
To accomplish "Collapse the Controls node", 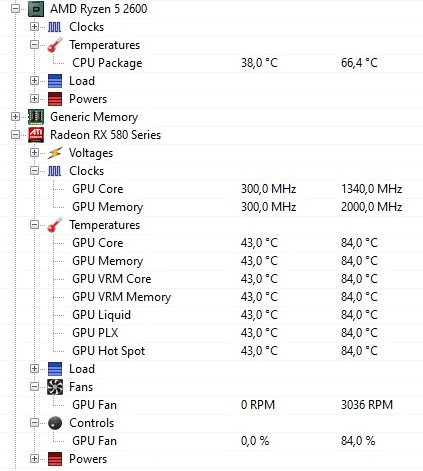I will (34, 423).
